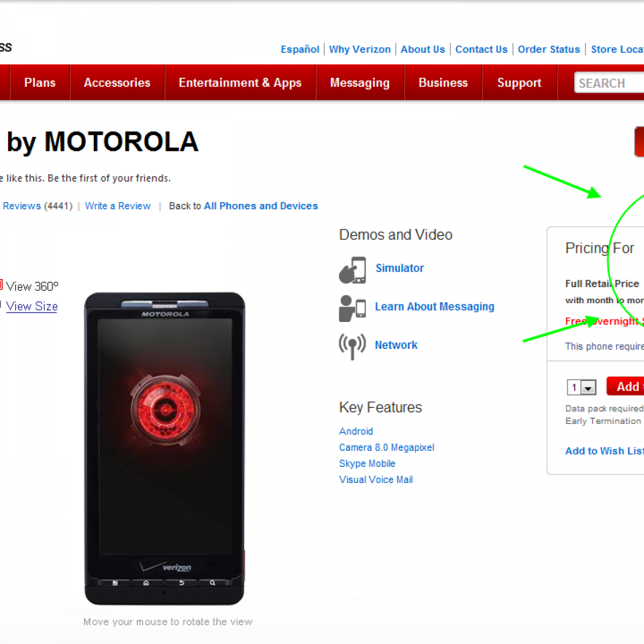Go back to All Phones and Devices
644x644 pixels.
pyautogui.click(x=261, y=206)
